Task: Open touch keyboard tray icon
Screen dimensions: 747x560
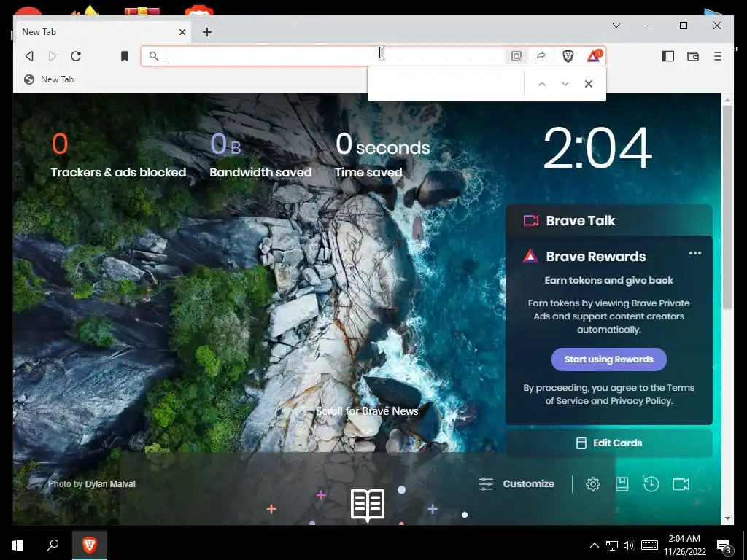Action: tap(650, 545)
